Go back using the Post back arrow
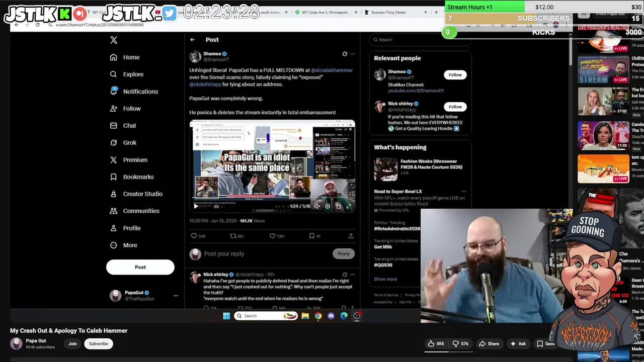This screenshot has height=362, width=644. tap(192, 39)
